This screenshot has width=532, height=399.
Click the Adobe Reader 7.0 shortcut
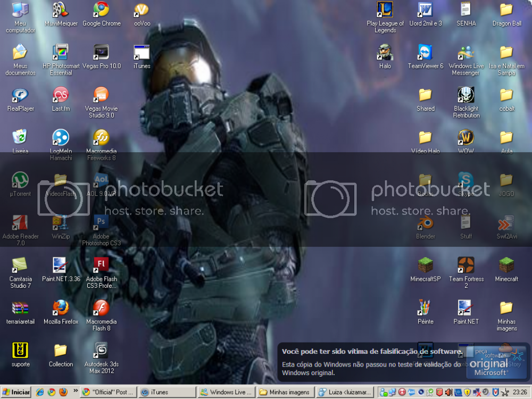click(x=20, y=230)
